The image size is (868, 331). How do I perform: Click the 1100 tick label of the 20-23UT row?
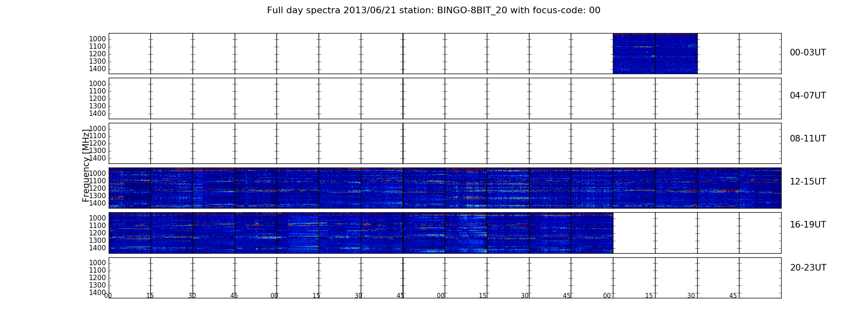(98, 270)
